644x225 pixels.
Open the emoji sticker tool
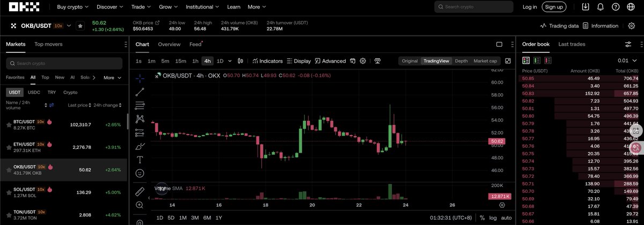140,173
